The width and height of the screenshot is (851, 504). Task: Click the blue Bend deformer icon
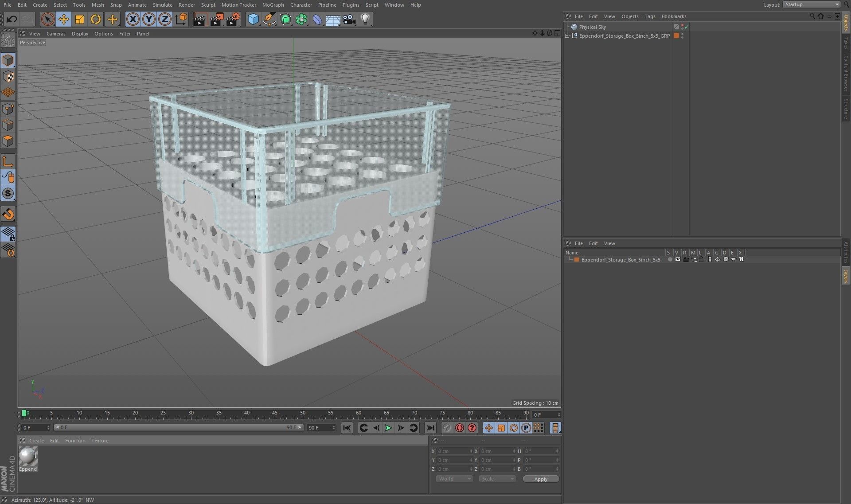point(317,19)
